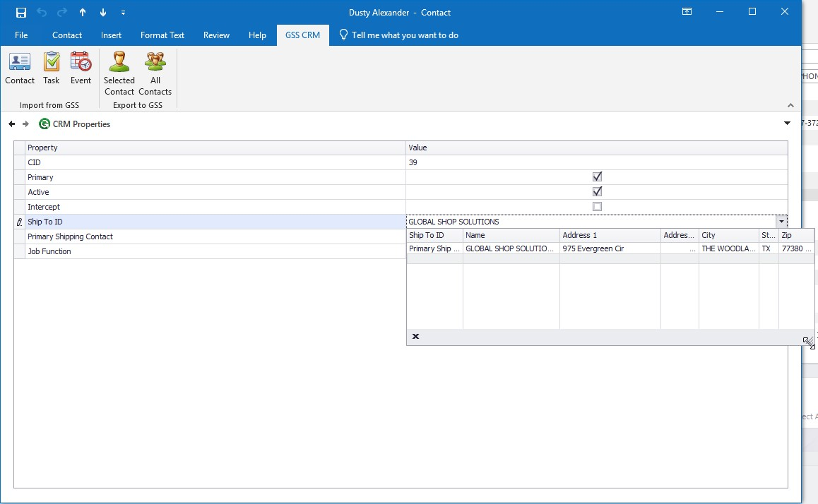Select the GSS CRM tab
The image size is (818, 504).
pyautogui.click(x=302, y=35)
